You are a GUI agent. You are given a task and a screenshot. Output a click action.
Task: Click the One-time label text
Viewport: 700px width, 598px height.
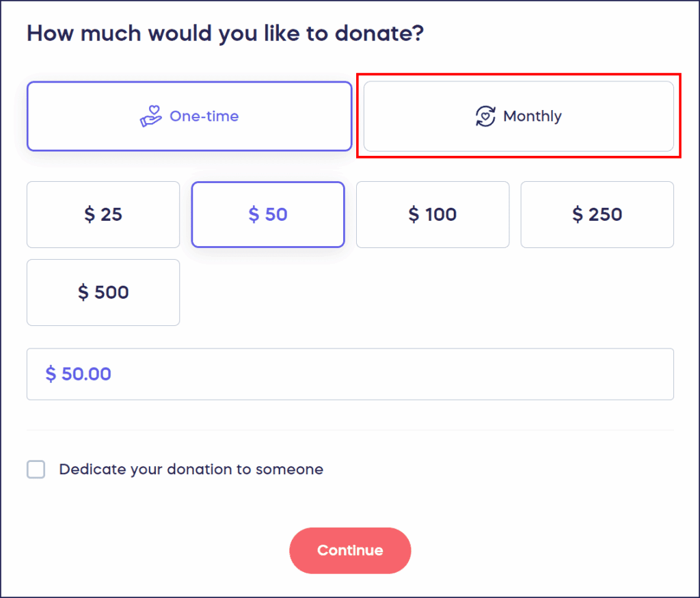(204, 116)
